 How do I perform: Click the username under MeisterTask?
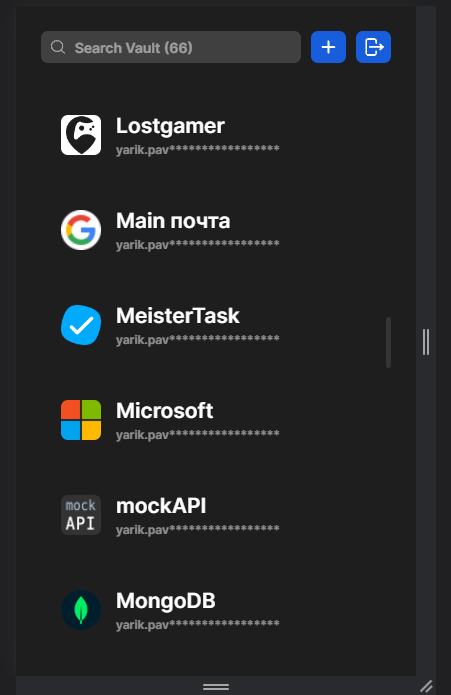(x=198, y=340)
